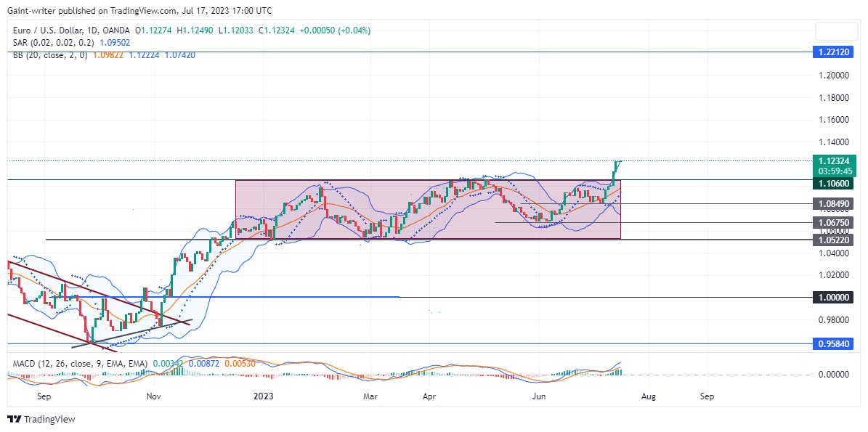Click the low value L1.12033

[236, 30]
